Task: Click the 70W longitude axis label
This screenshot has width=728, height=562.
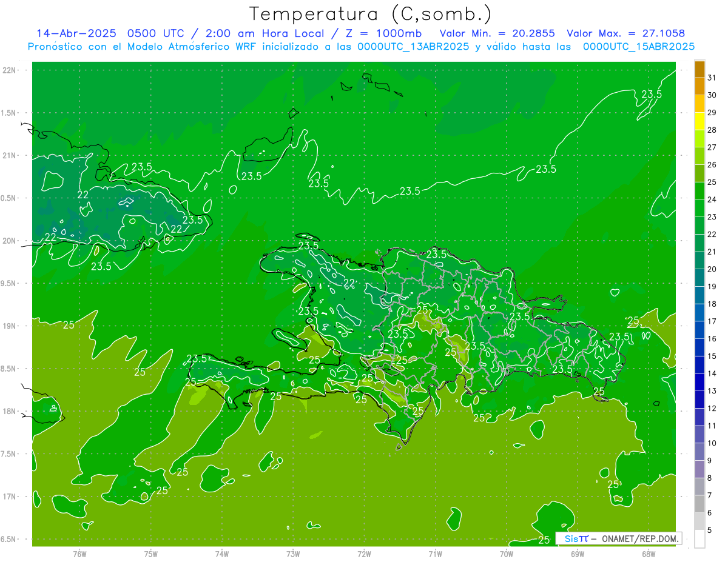Action: [507, 554]
